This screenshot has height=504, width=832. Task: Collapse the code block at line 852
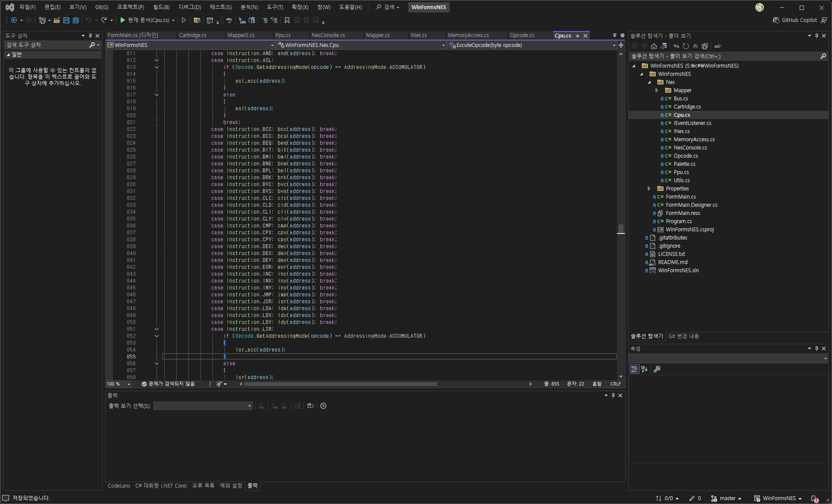click(x=156, y=336)
